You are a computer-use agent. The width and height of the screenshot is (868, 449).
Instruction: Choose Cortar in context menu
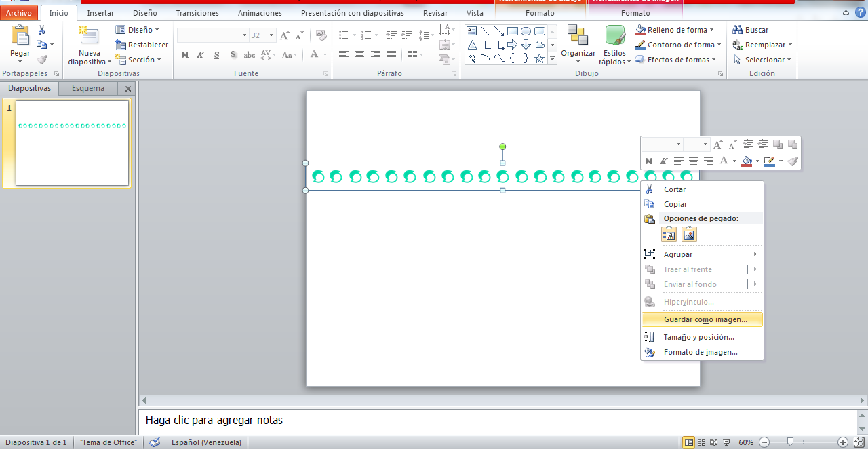[x=702, y=189]
